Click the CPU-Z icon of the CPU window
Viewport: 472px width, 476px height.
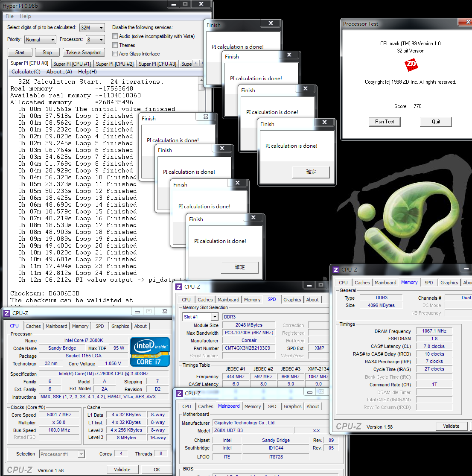tap(7, 313)
